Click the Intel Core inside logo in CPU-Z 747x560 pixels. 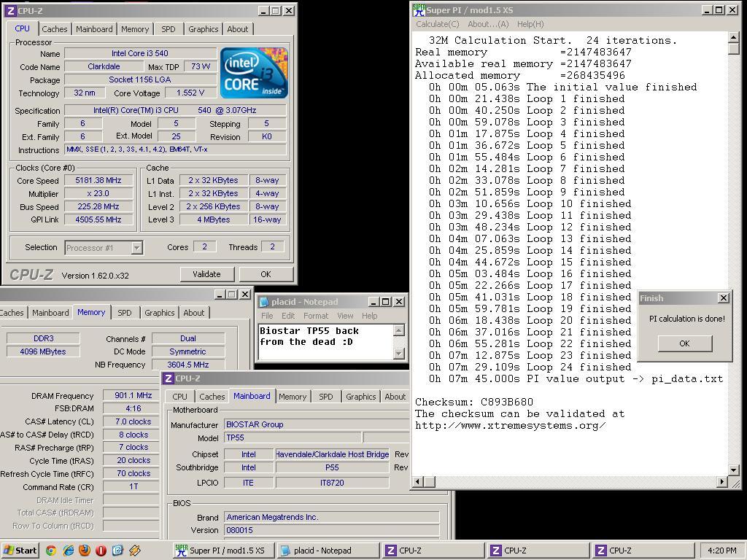click(253, 72)
